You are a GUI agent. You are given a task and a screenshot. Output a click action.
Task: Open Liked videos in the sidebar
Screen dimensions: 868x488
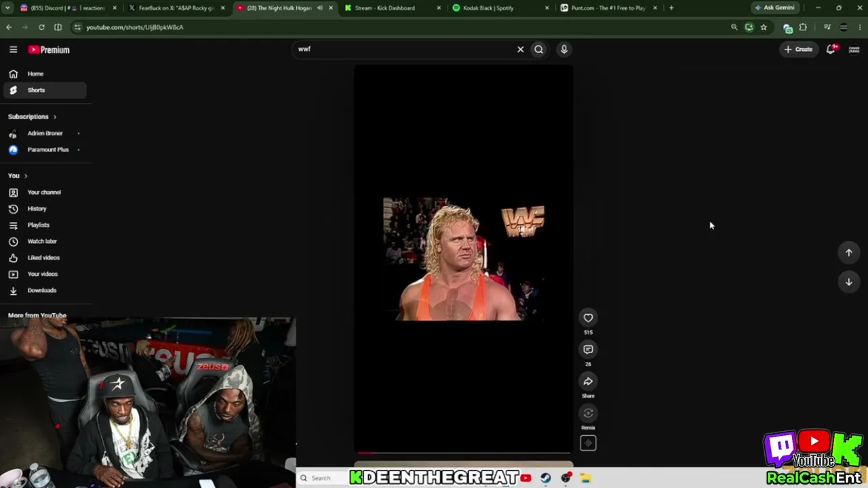click(x=45, y=258)
